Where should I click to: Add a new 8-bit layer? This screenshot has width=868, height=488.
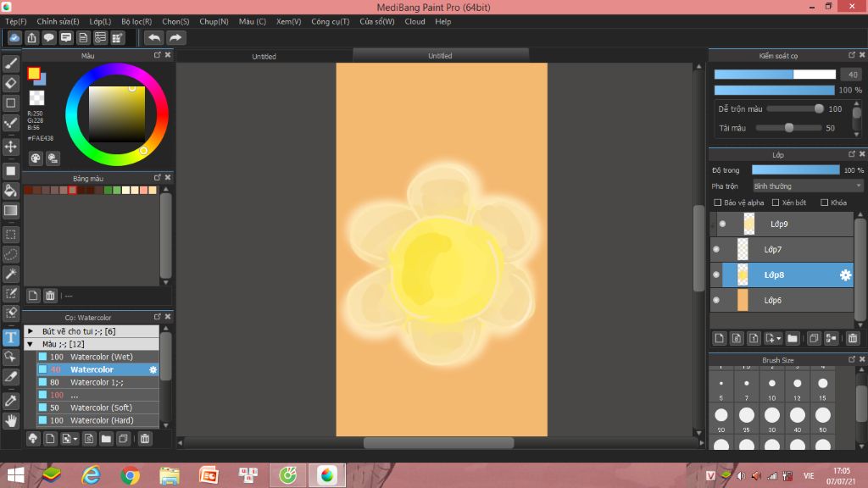pos(737,338)
